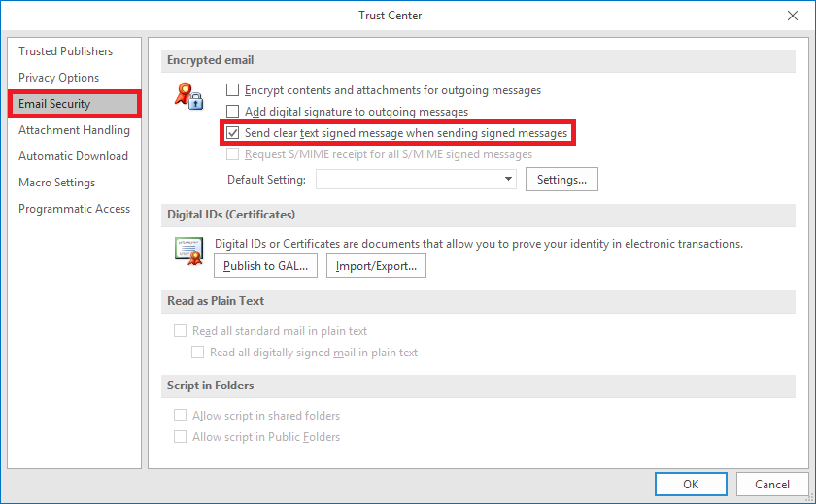Check Add digital signature to outgoing messages

233,112
